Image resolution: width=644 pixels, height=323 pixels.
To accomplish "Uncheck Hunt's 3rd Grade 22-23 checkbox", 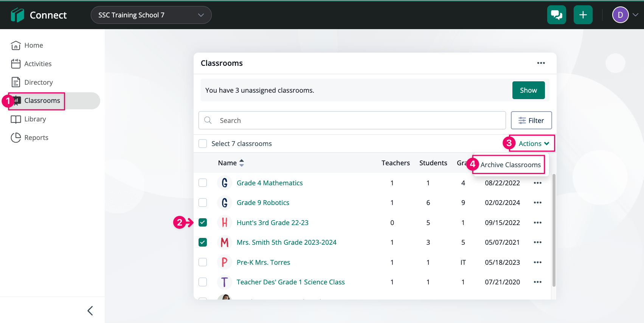I will coord(203,222).
